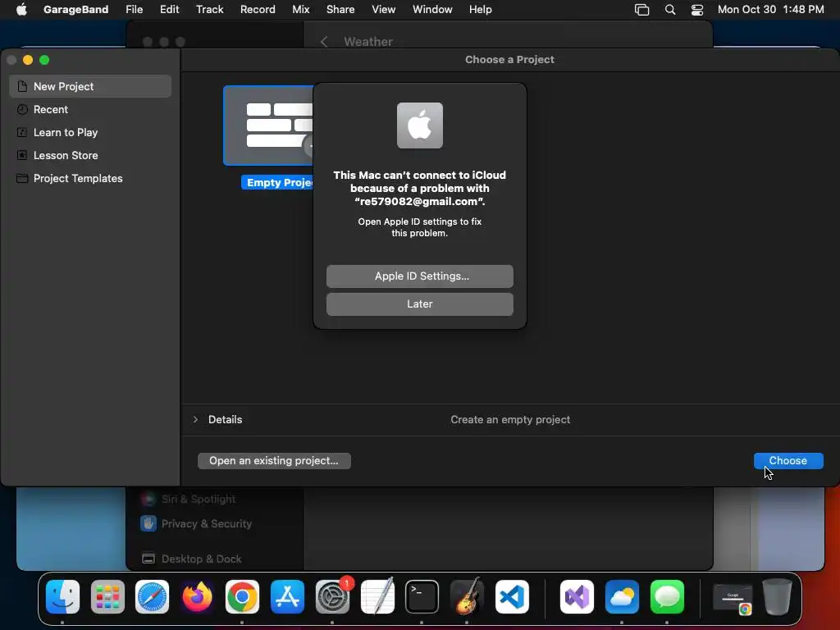Open an existing project

pyautogui.click(x=274, y=461)
